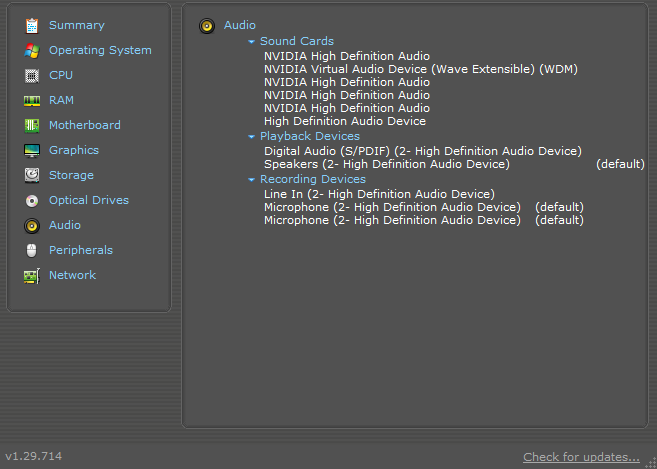Click the Audio speaker icon in sidebar

[32, 225]
